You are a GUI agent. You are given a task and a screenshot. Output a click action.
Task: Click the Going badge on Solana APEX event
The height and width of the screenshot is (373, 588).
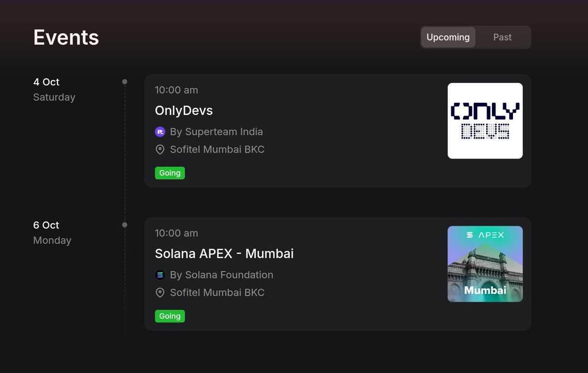pyautogui.click(x=170, y=316)
